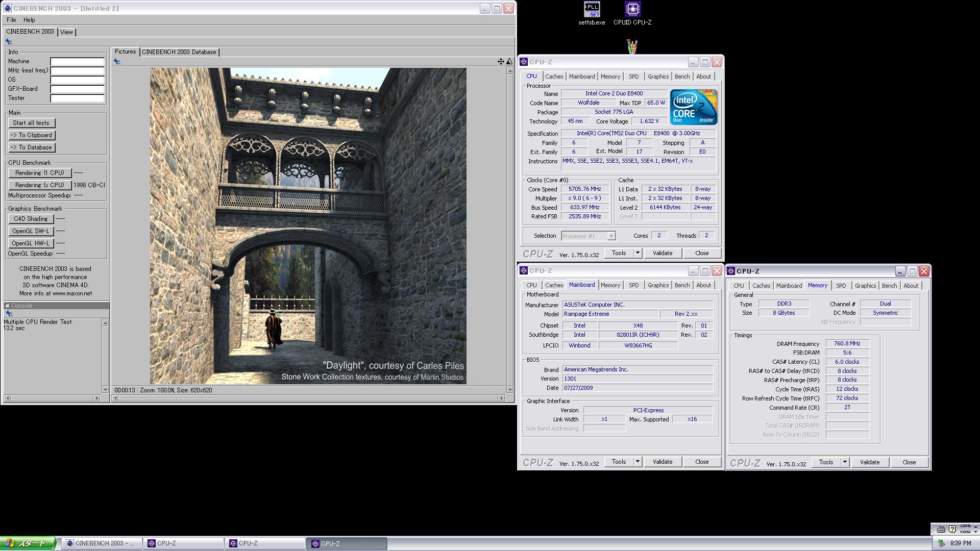Click the Machine input field
Image resolution: width=980 pixels, height=551 pixels.
click(x=77, y=61)
